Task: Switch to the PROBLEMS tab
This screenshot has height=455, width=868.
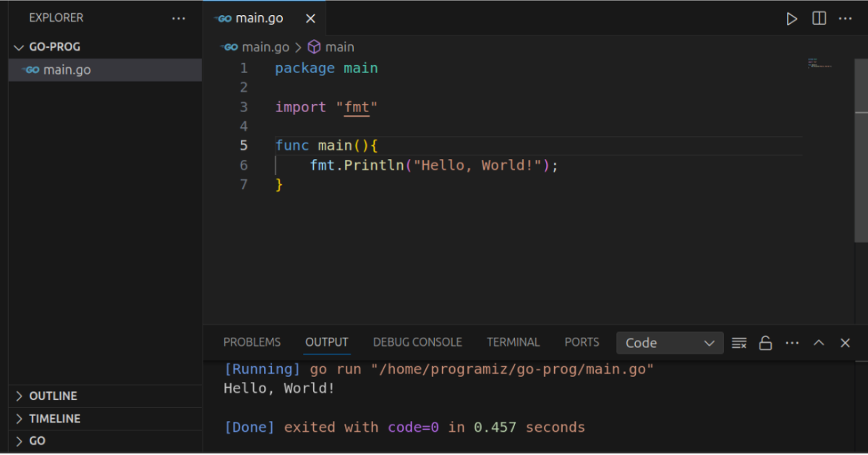Action: (252, 342)
